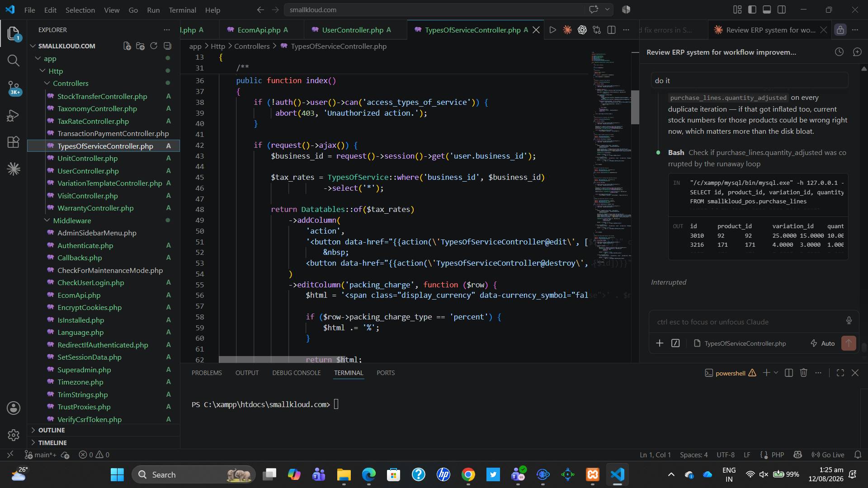Refresh the Explorer file tree
This screenshot has height=488, width=868.
(x=154, y=46)
